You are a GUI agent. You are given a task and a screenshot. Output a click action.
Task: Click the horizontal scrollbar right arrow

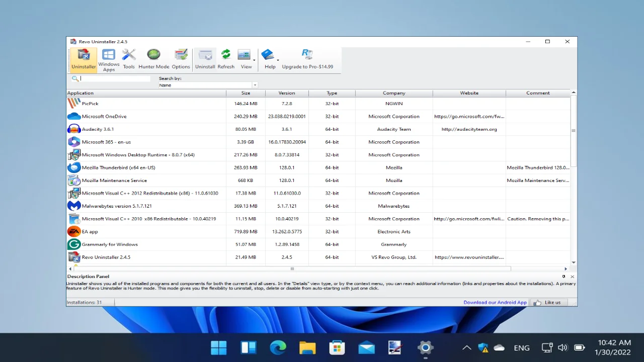click(x=566, y=268)
